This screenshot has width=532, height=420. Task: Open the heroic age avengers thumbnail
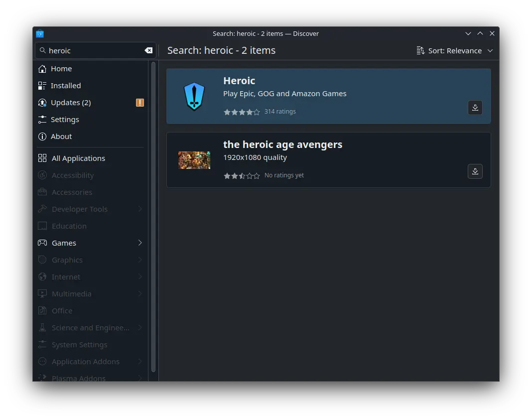click(x=194, y=160)
